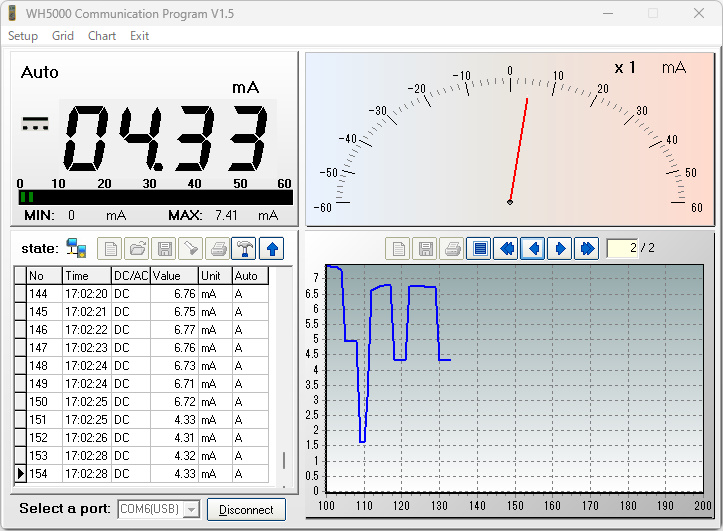
Task: Jump to the first chart page
Action: click(506, 248)
